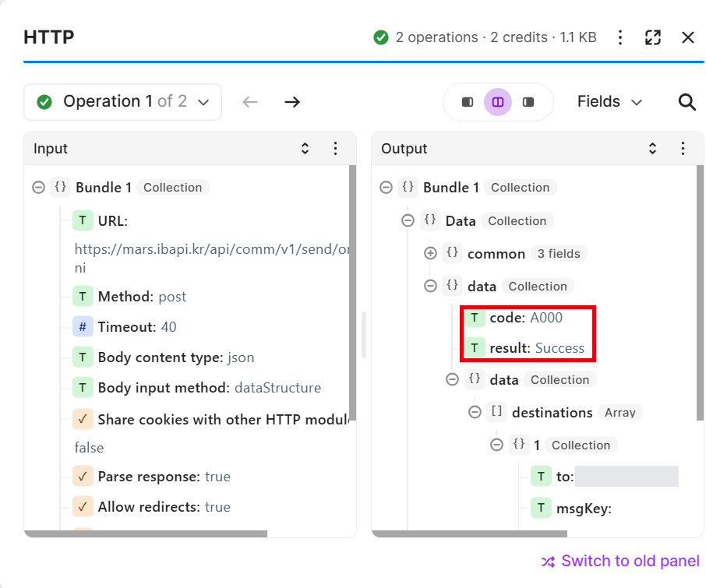Click the result field text icon
Screen dimensions: 706x588
pyautogui.click(x=475, y=348)
